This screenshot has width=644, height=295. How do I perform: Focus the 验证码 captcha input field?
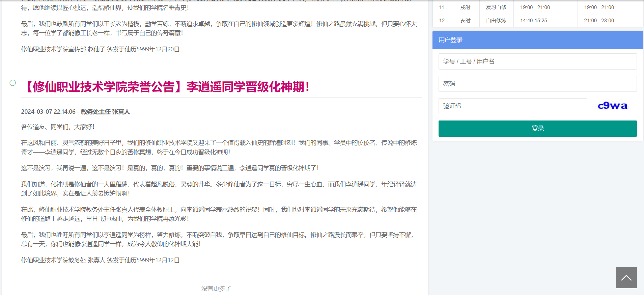(x=513, y=106)
